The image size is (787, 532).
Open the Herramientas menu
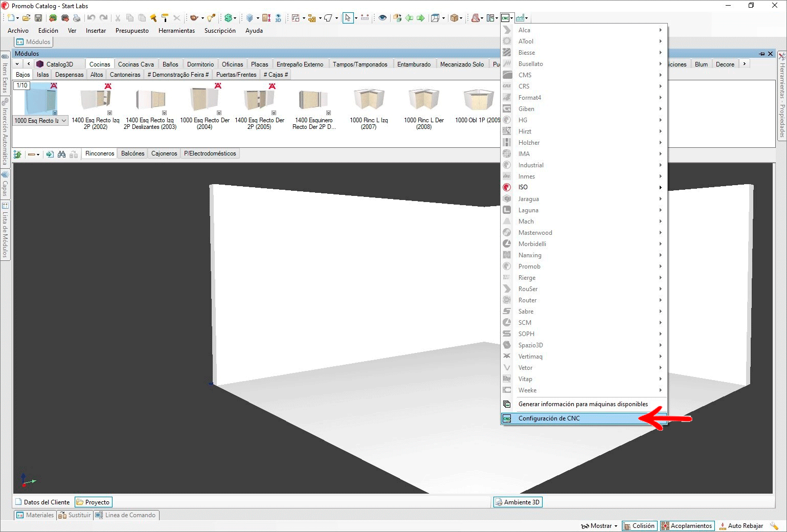coord(176,31)
